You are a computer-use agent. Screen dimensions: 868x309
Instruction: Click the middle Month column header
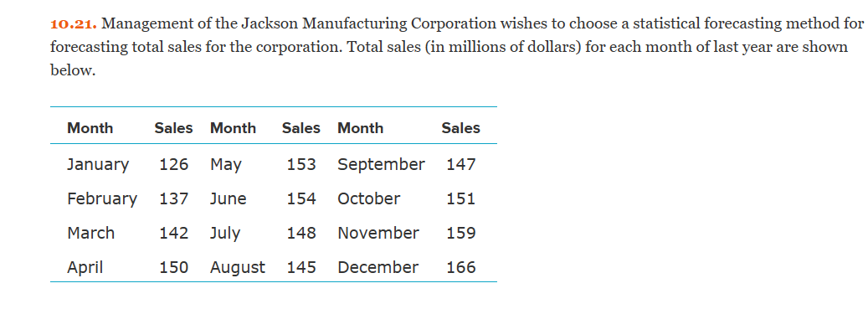pyautogui.click(x=233, y=128)
